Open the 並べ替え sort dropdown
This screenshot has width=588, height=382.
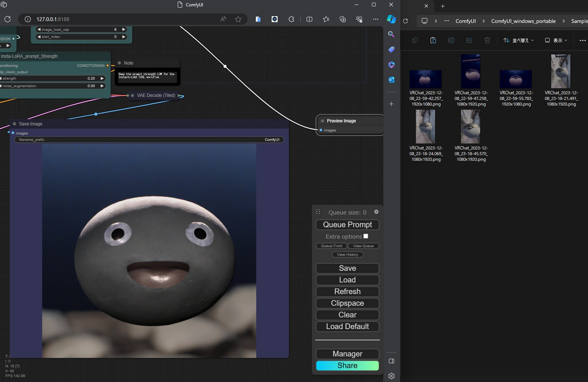coord(519,40)
